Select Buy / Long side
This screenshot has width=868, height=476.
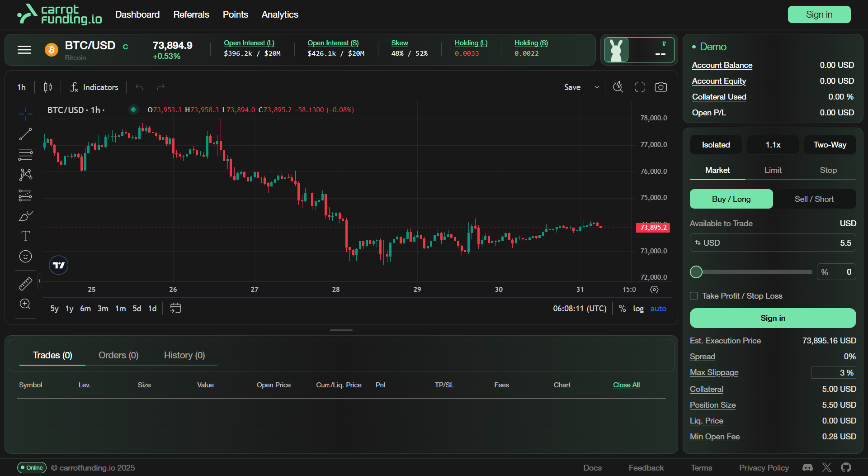pos(731,199)
